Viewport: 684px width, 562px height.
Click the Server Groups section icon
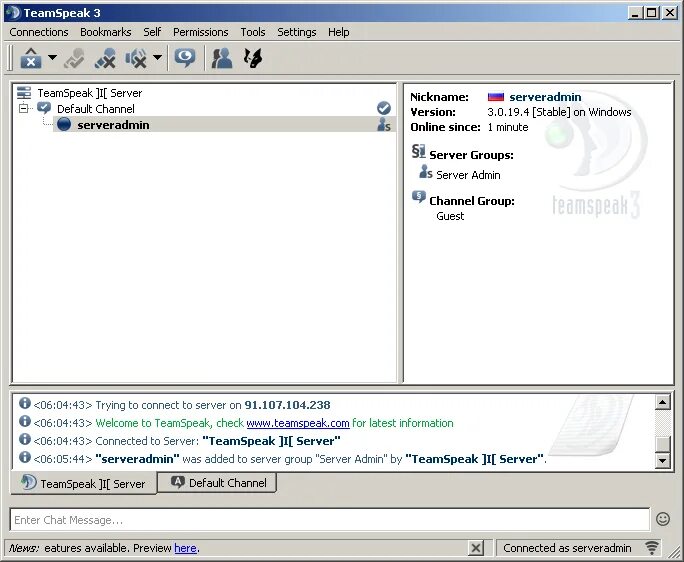coord(418,152)
